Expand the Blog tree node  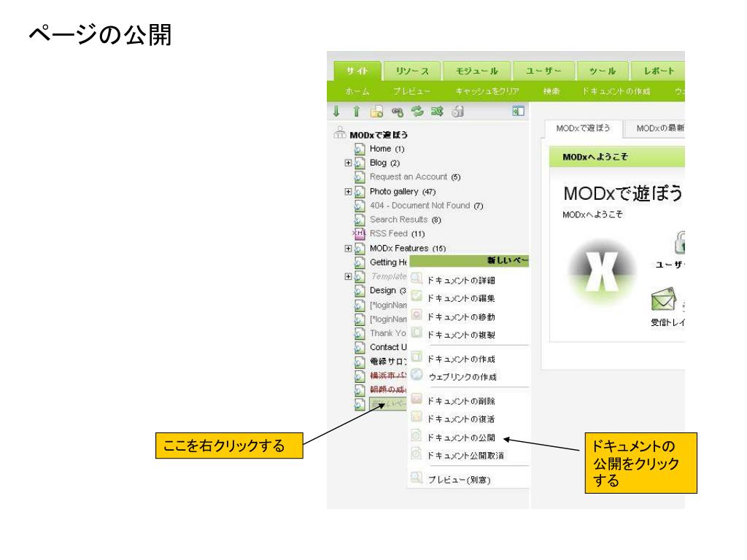coord(348,163)
